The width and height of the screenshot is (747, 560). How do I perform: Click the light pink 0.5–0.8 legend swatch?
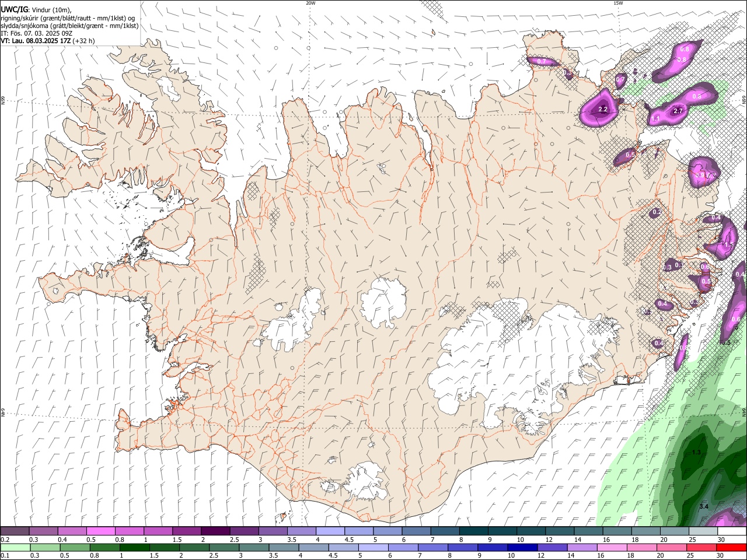click(101, 531)
